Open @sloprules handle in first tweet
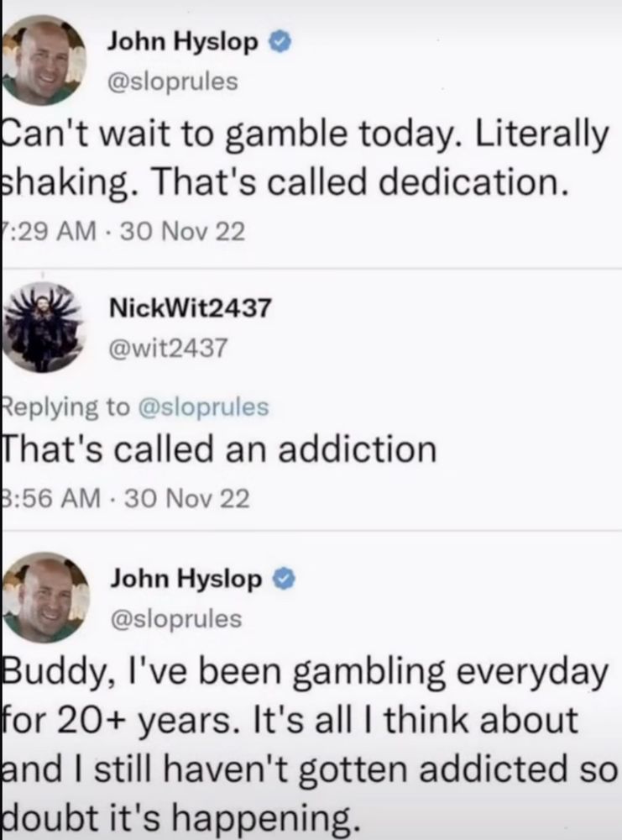 (172, 81)
